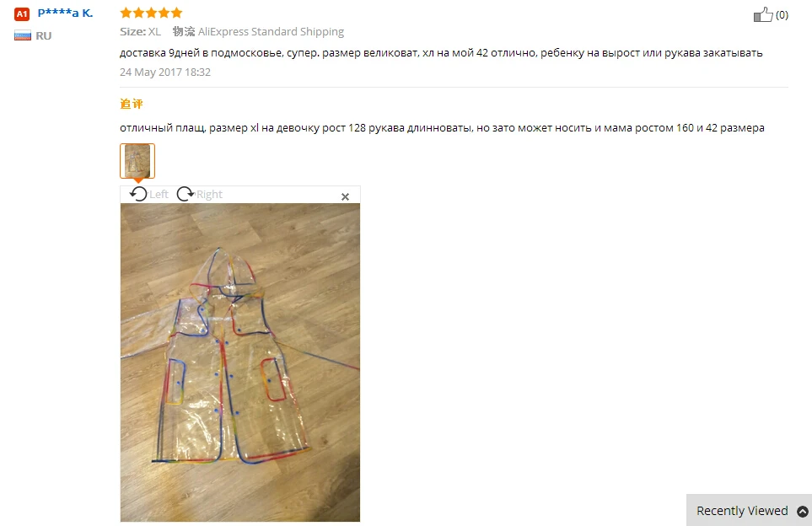Open reviewer P****a K. profile link
Viewport: 812px width, 526px height.
coord(65,13)
